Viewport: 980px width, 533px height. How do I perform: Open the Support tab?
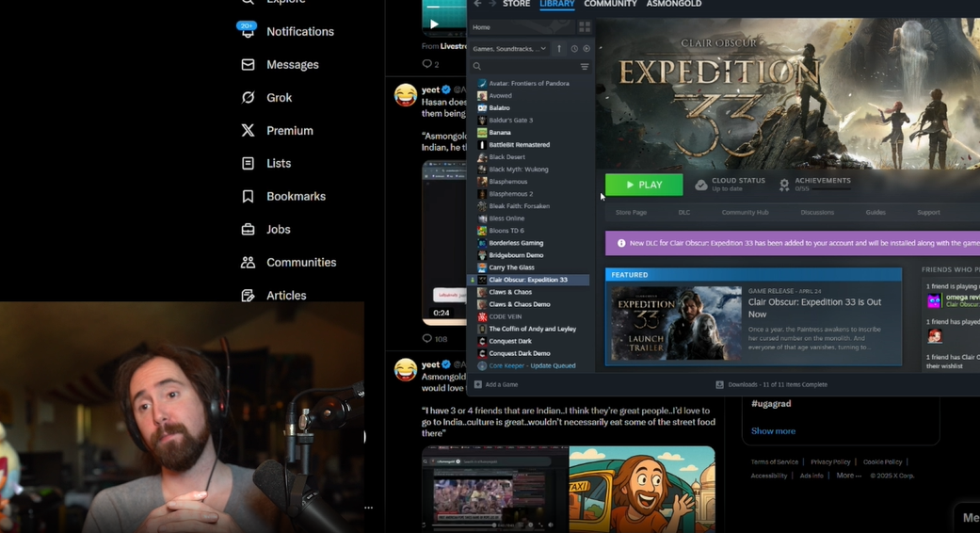click(929, 213)
